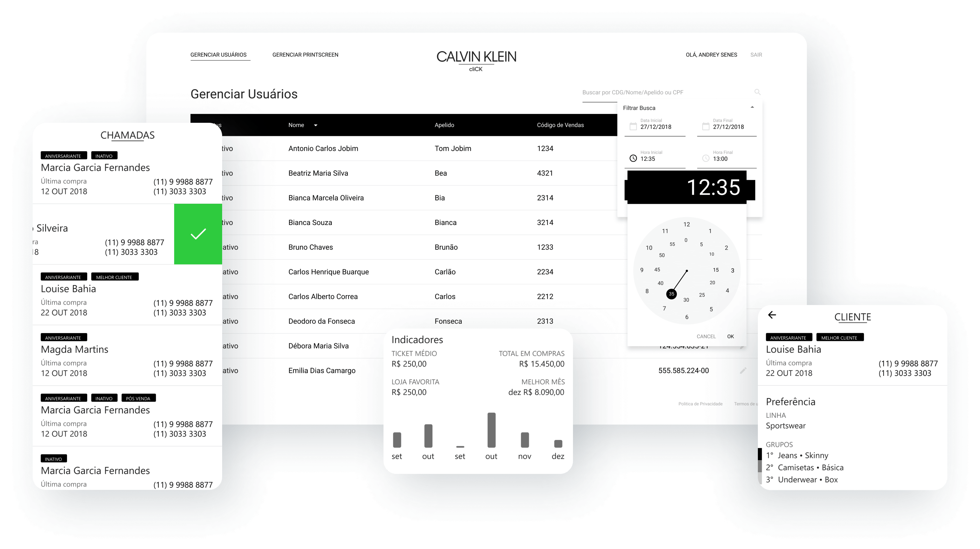Click the Hora Inicial clock icon
The height and width of the screenshot is (549, 980).
coord(633,158)
